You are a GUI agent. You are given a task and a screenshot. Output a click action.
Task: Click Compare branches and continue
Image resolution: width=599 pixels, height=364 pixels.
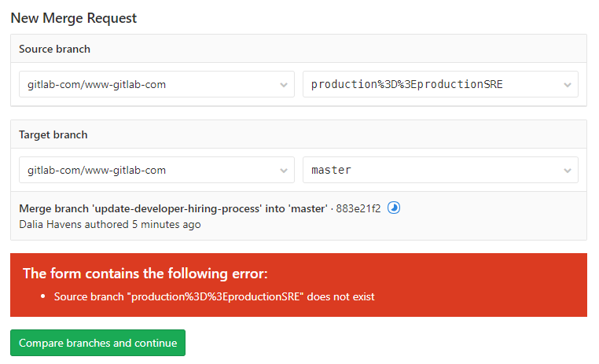97,343
